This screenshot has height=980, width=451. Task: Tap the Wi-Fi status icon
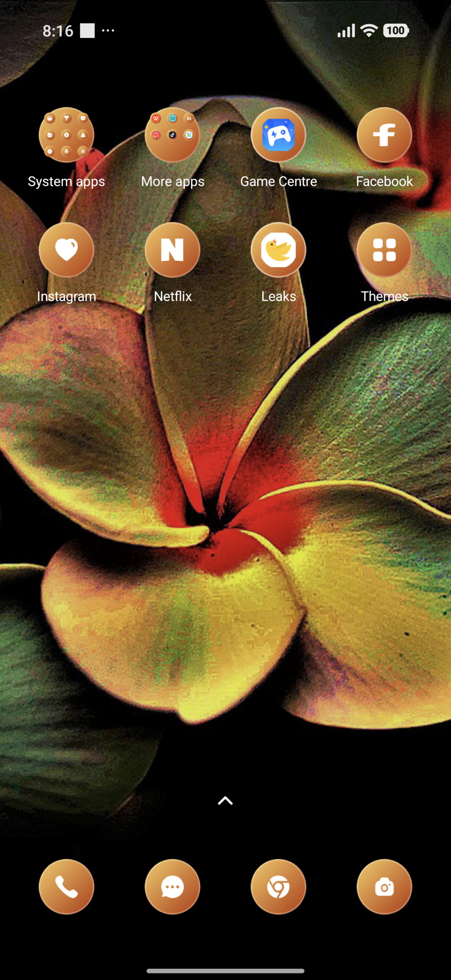(x=369, y=30)
